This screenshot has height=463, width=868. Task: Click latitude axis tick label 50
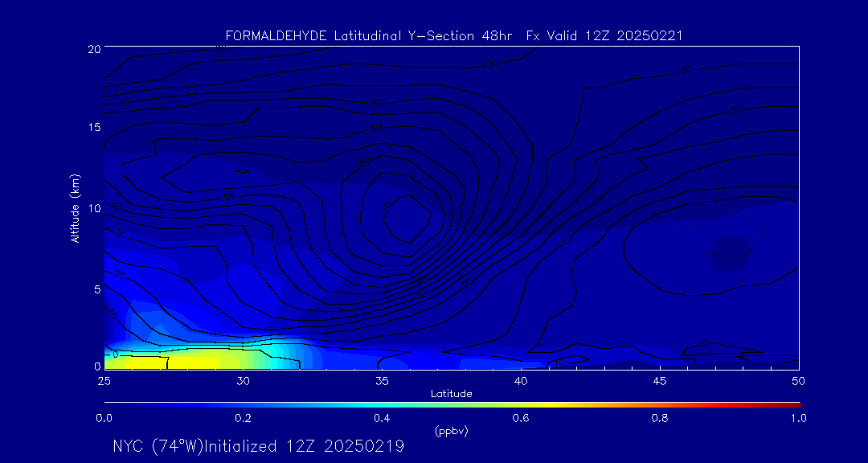(799, 381)
